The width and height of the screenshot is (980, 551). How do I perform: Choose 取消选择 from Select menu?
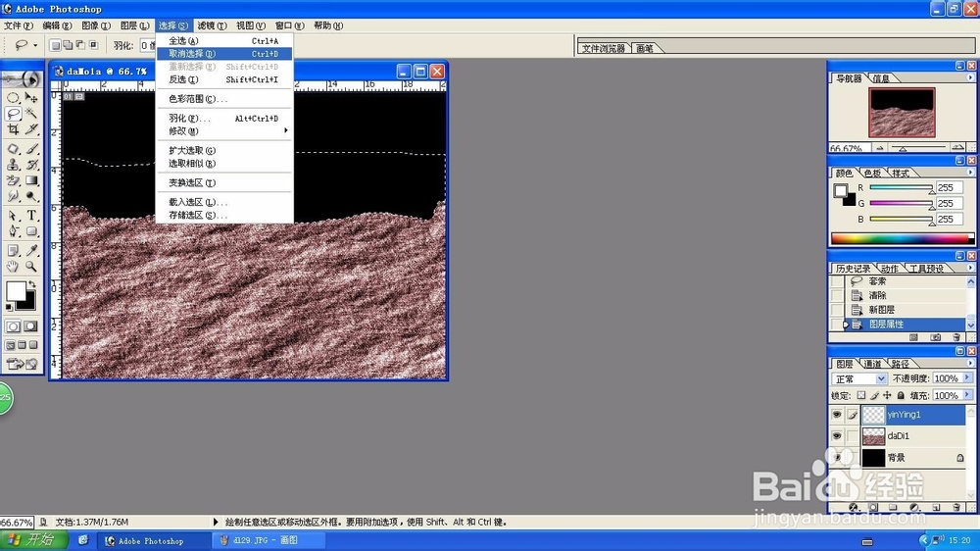[224, 54]
